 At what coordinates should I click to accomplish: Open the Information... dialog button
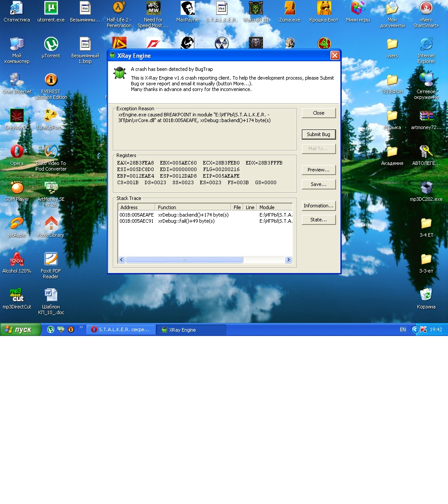pos(318,206)
